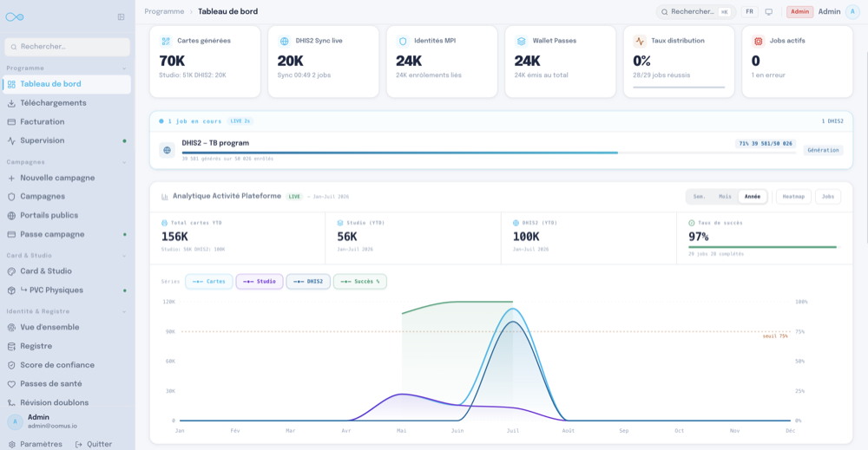Click the sidebar Rechercher search field
Viewport: 868px width, 450px height.
coord(67,47)
